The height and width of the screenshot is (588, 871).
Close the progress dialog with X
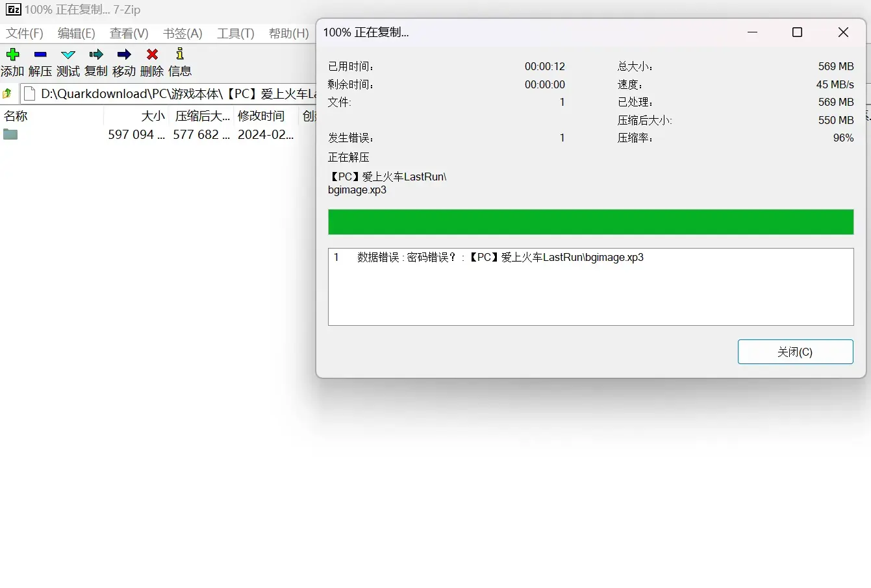coord(843,32)
